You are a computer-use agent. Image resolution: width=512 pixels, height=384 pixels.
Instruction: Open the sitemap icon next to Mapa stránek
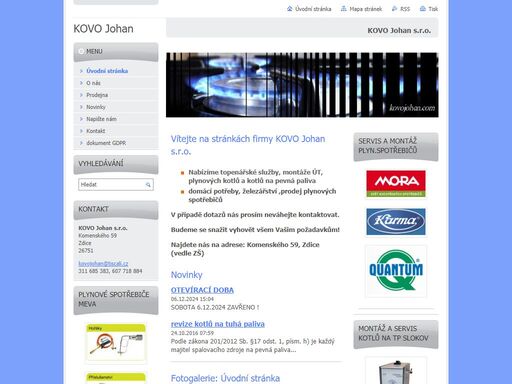pyautogui.click(x=344, y=9)
